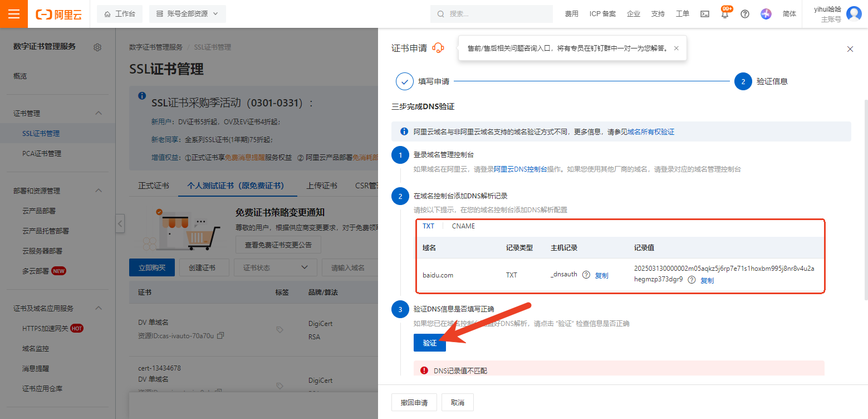Image resolution: width=868 pixels, height=419 pixels.
Task: Dismiss the 售前/售后 consultation tooltip
Action: pyautogui.click(x=676, y=48)
